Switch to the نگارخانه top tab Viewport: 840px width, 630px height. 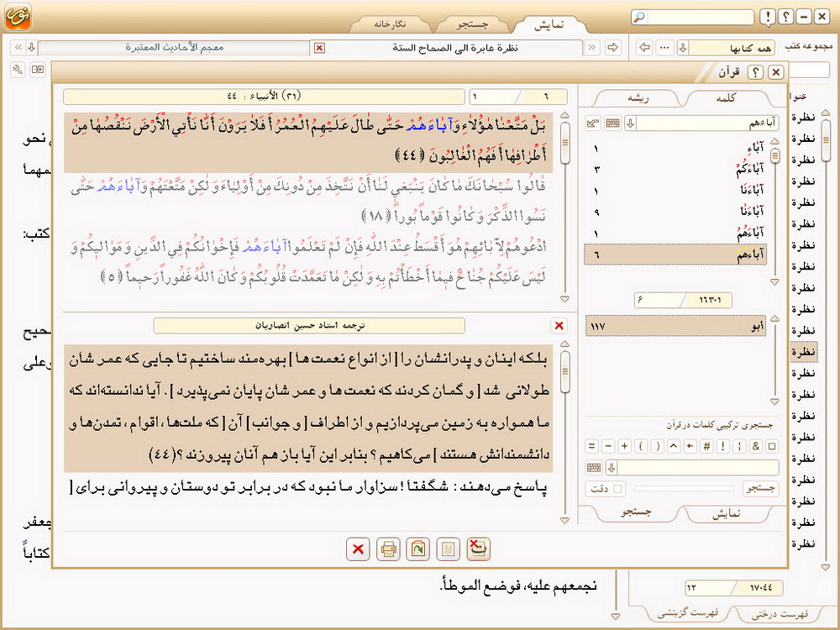pyautogui.click(x=389, y=24)
